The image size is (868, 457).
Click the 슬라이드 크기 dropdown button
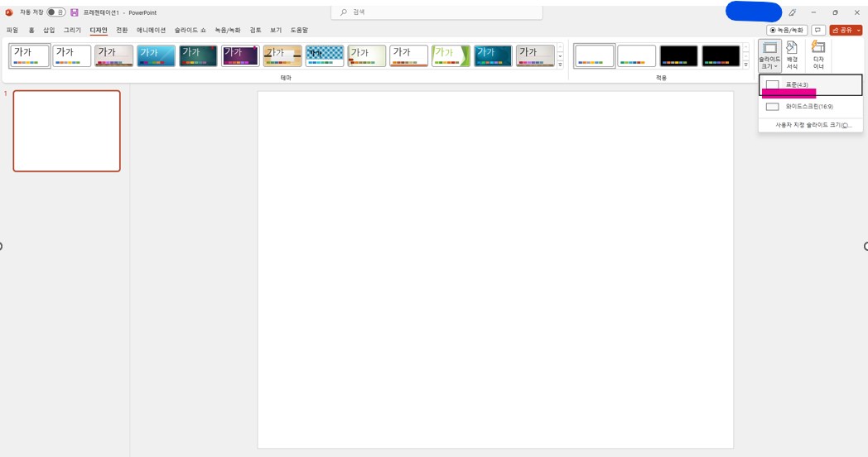pos(769,55)
